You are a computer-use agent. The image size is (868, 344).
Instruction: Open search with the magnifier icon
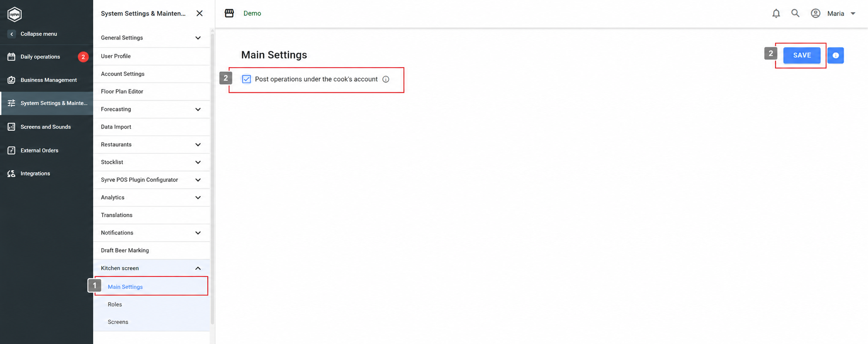click(x=795, y=13)
